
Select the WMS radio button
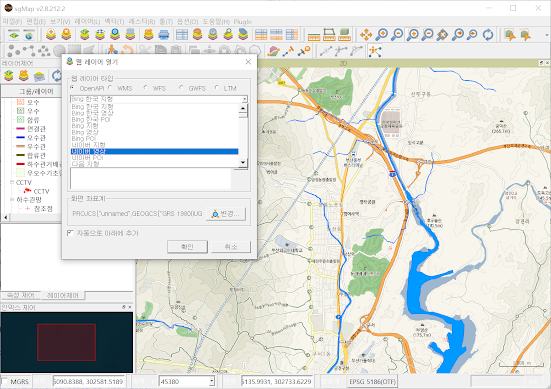[x=110, y=88]
